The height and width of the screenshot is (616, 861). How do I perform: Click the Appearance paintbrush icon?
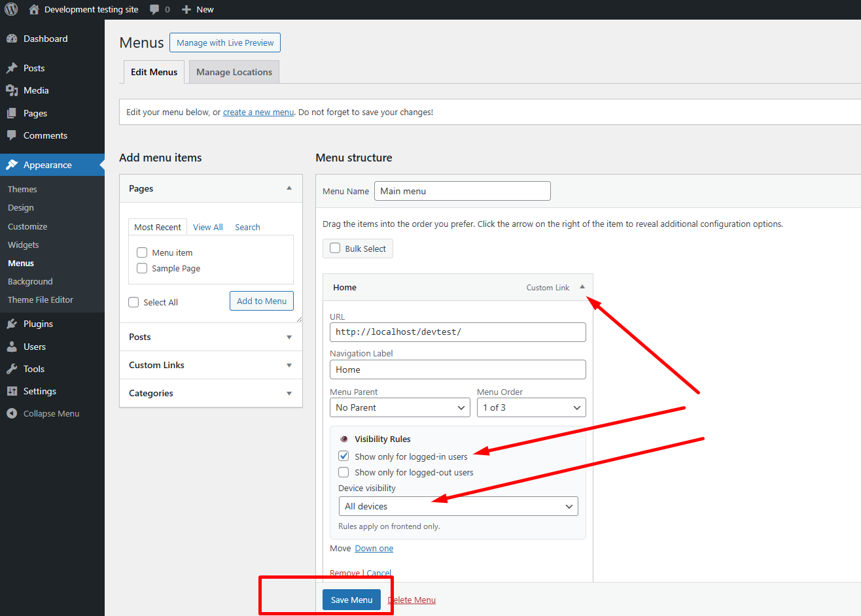(12, 165)
